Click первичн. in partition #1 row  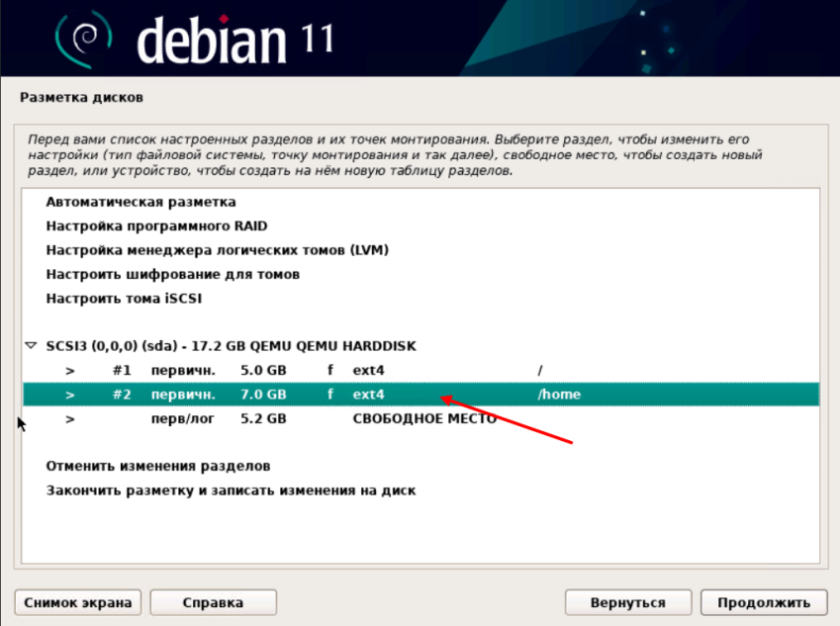[x=183, y=371]
